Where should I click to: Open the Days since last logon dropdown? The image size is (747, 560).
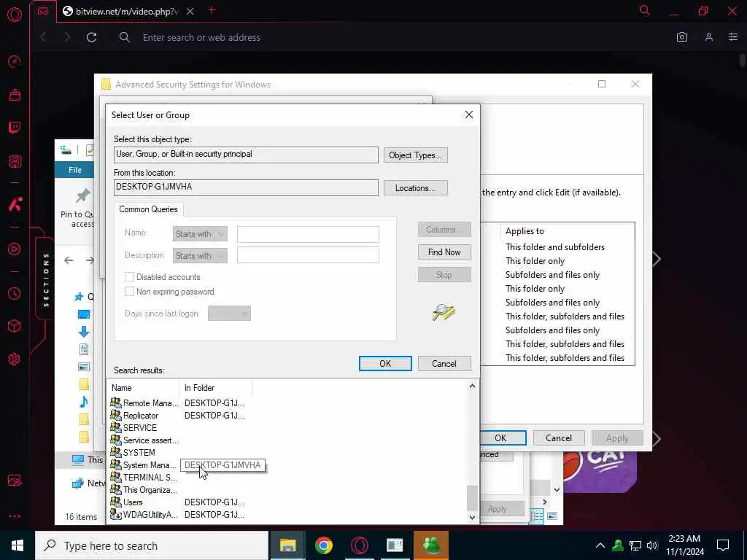229,314
